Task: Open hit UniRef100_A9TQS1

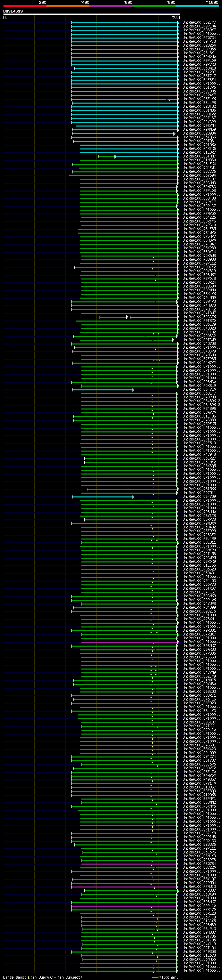Action: pyautogui.click(x=199, y=141)
